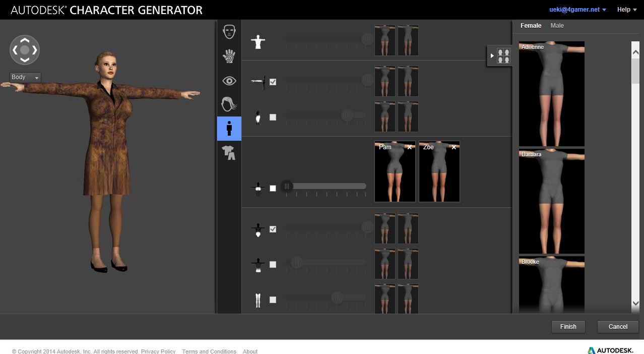
Task: Open the Terms and Conditions link
Action: pyautogui.click(x=209, y=351)
